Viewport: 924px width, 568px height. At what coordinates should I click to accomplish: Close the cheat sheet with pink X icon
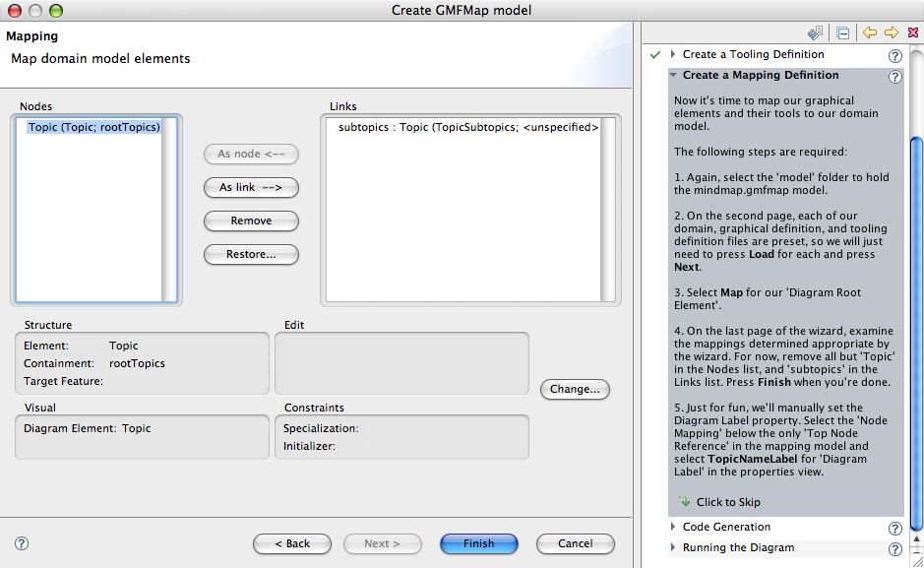pyautogui.click(x=913, y=32)
